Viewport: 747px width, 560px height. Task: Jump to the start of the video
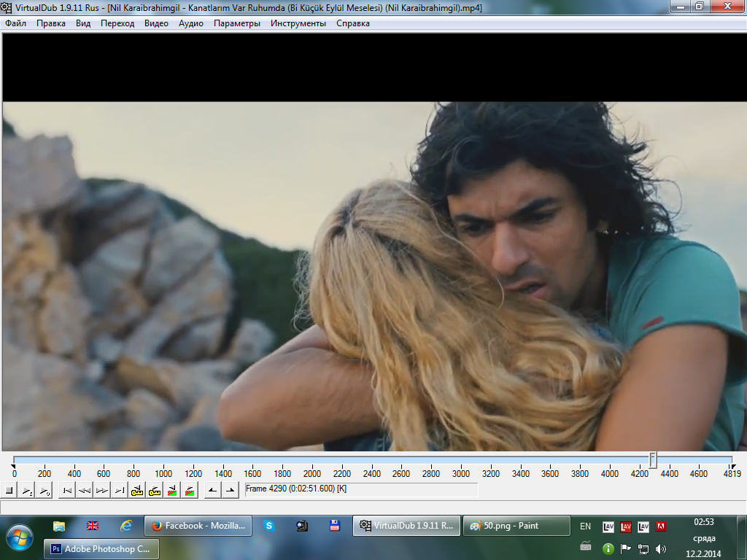click(67, 491)
